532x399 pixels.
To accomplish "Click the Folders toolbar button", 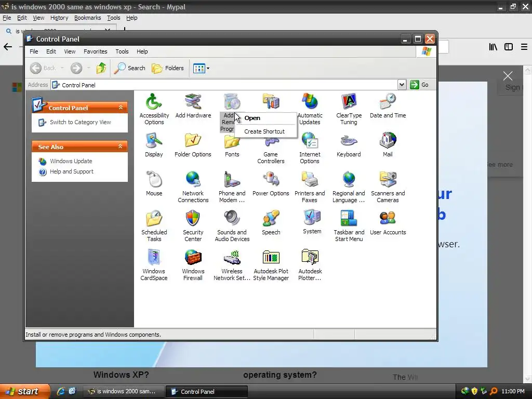I will pyautogui.click(x=168, y=68).
